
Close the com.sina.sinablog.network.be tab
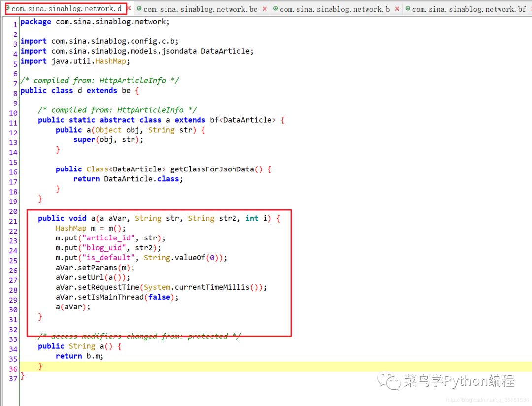pos(265,9)
